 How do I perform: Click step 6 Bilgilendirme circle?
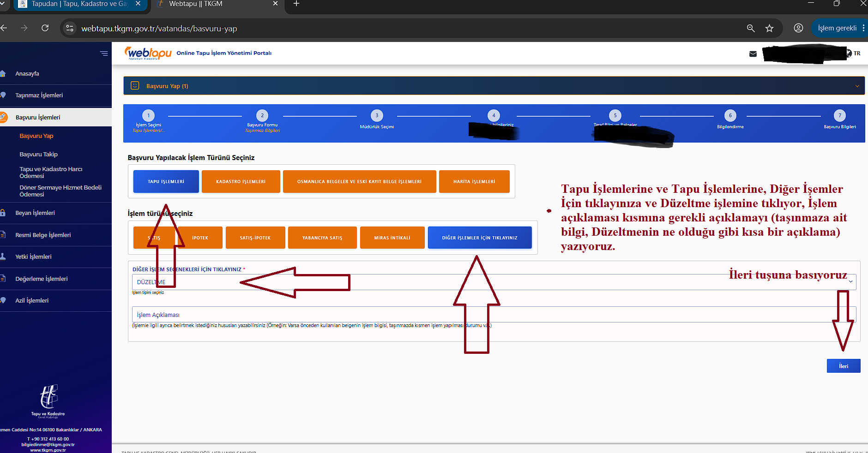730,115
